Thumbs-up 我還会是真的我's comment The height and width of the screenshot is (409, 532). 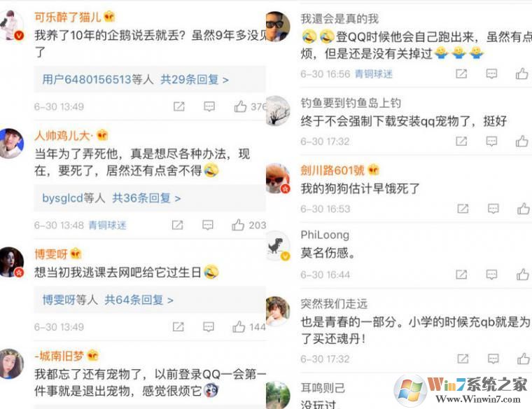tap(521, 74)
